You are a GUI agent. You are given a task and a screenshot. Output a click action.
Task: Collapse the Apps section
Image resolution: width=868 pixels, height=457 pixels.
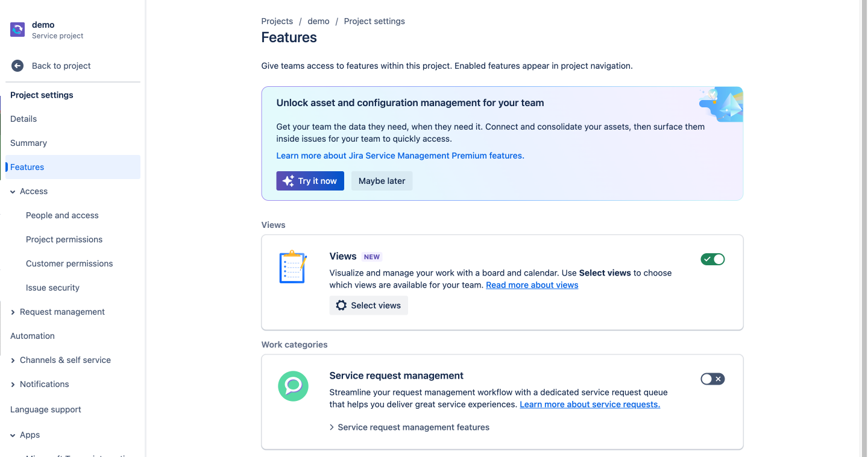(x=13, y=435)
